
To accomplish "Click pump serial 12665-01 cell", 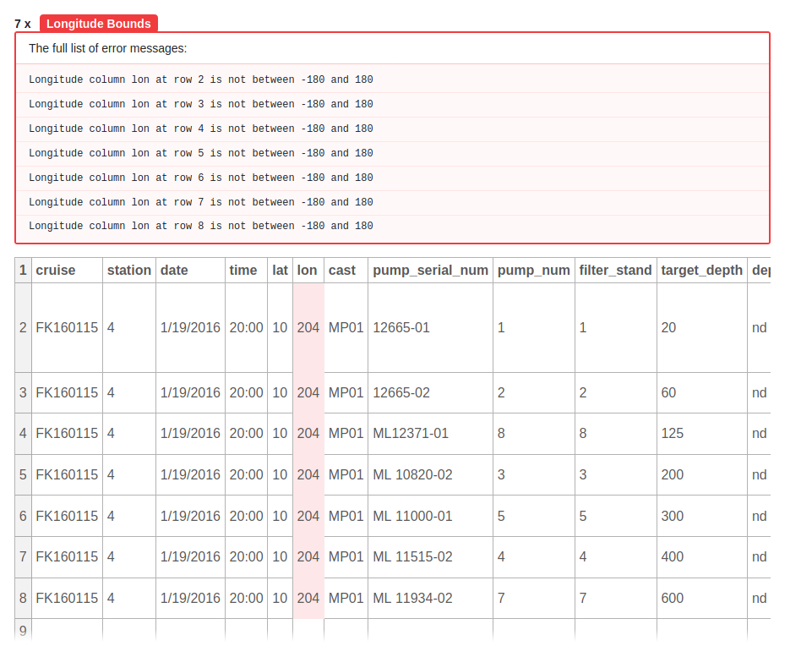I will [x=430, y=327].
